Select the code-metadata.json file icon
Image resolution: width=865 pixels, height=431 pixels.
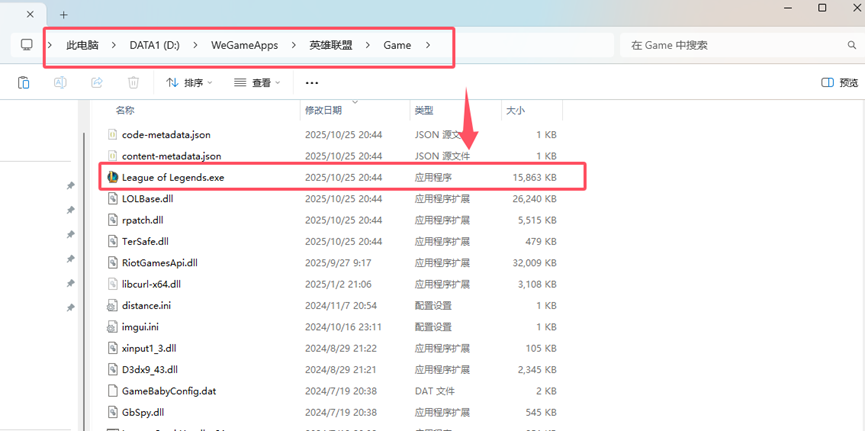(x=113, y=135)
